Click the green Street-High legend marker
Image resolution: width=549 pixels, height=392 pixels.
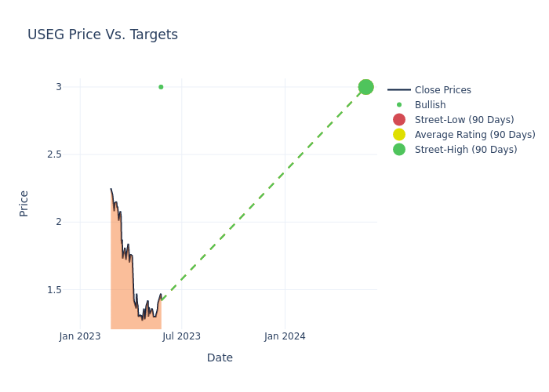[398, 150]
